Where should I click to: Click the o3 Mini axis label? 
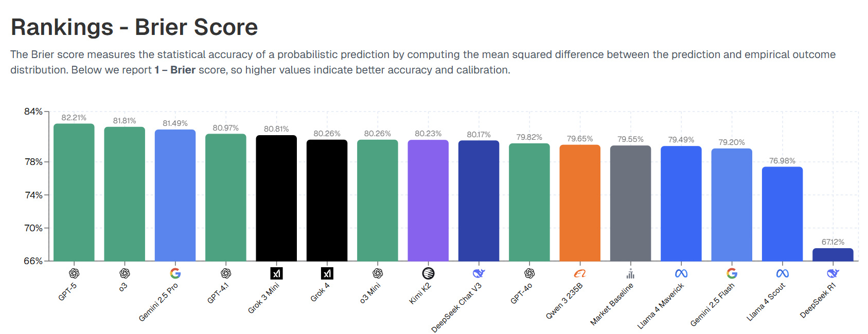[x=370, y=293]
